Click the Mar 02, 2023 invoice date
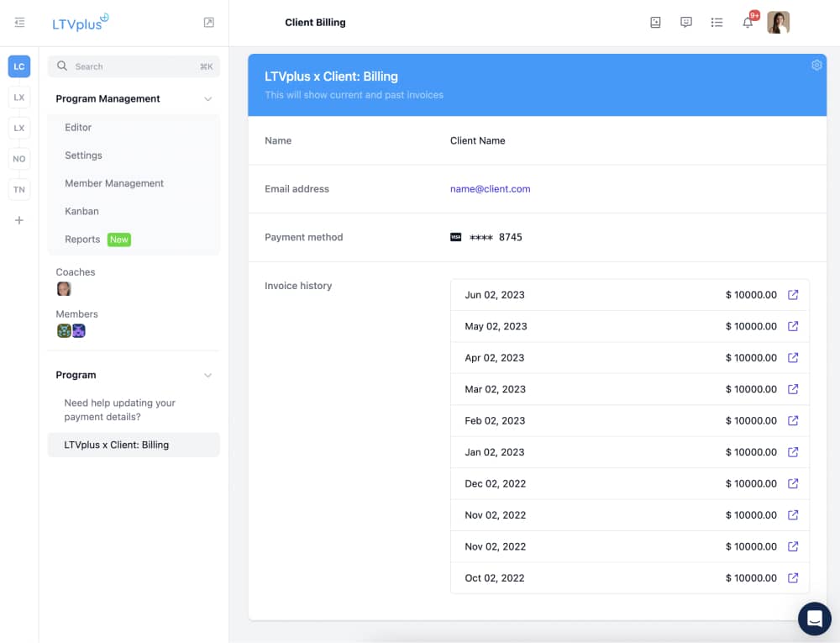Image resolution: width=840 pixels, height=643 pixels. [495, 389]
